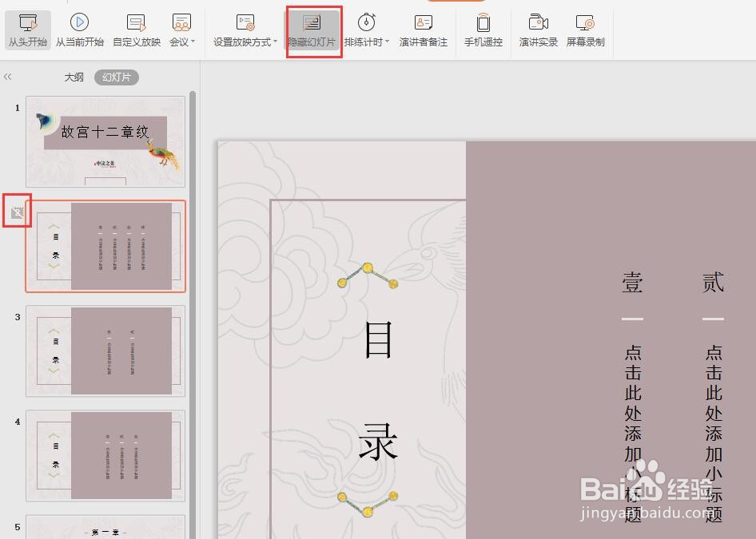Start Screen Recording (屏幕录制)

(585, 30)
